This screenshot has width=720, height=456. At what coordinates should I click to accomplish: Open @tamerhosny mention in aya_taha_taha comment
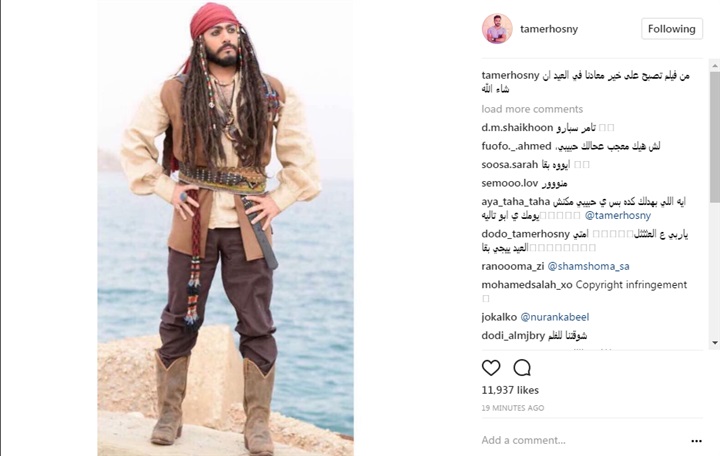[618, 215]
